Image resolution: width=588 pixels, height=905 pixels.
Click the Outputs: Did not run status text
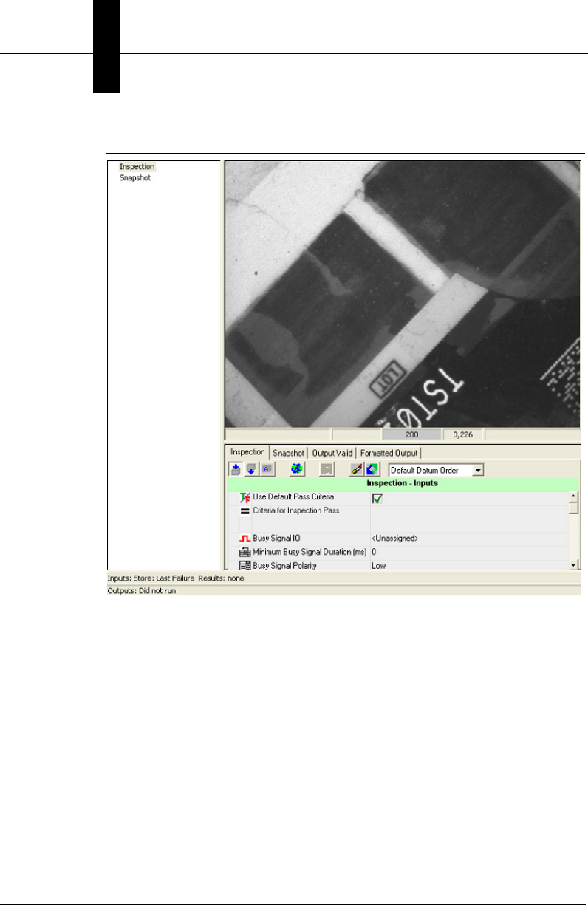(142, 592)
